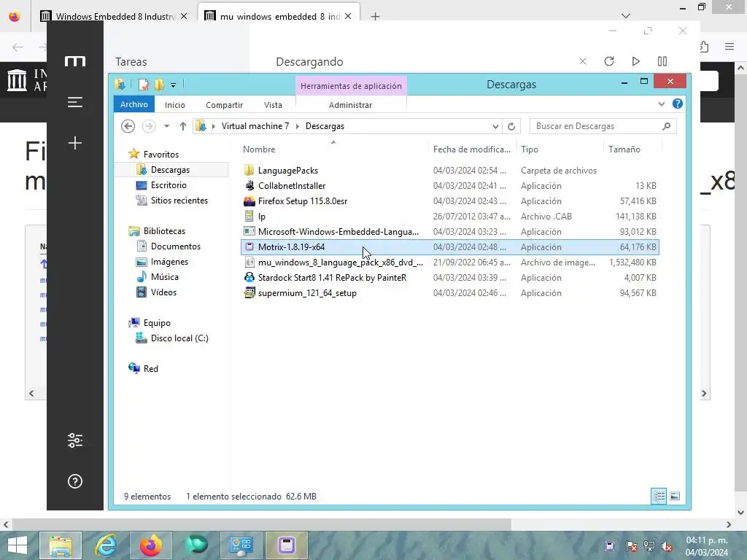Open Motrix preferences sliders icon
The height and width of the screenshot is (560, 747).
[75, 440]
